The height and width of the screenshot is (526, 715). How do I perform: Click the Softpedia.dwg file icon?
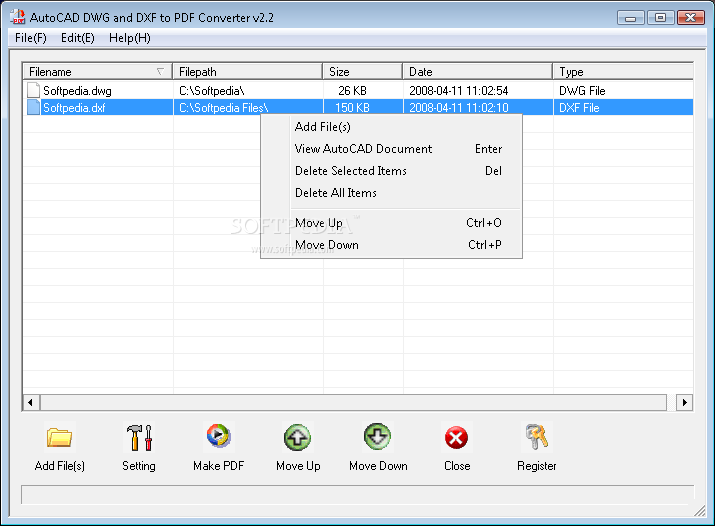tap(33, 90)
